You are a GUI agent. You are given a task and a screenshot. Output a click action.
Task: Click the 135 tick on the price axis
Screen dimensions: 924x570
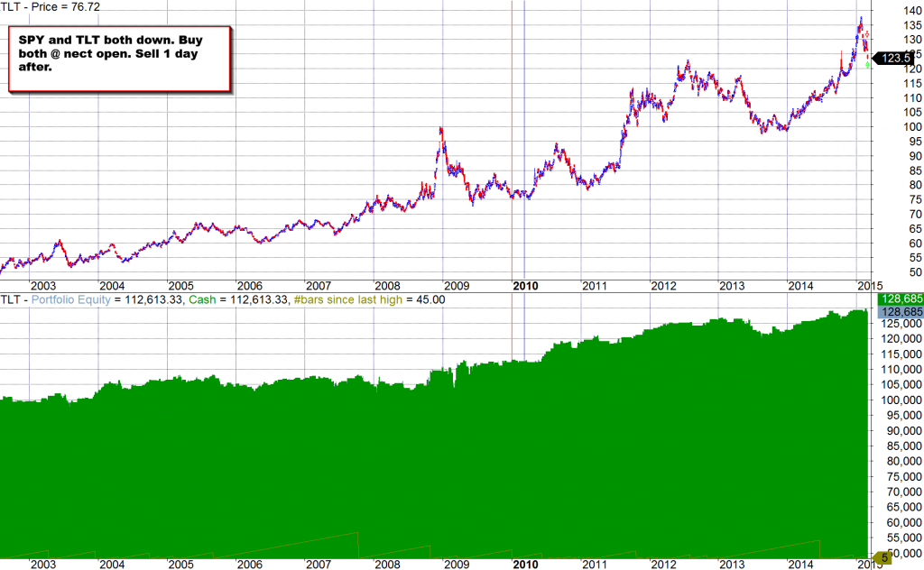click(913, 25)
